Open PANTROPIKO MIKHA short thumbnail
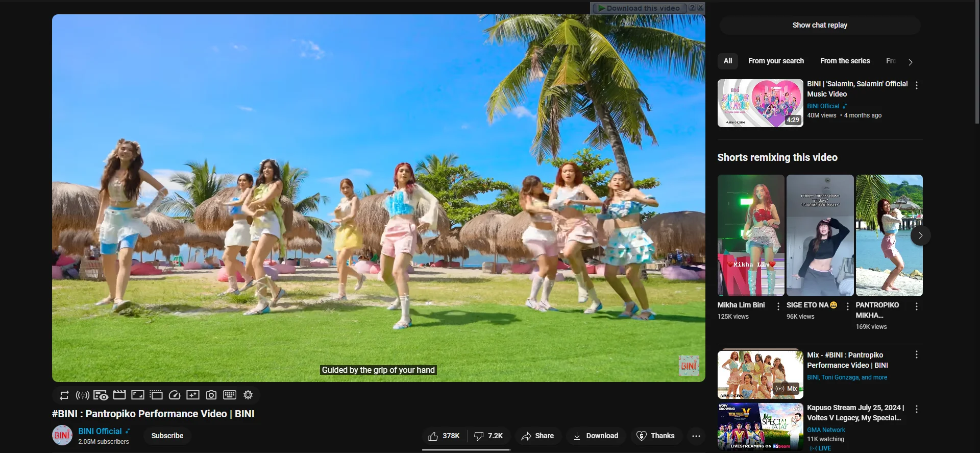980x453 pixels. [889, 235]
